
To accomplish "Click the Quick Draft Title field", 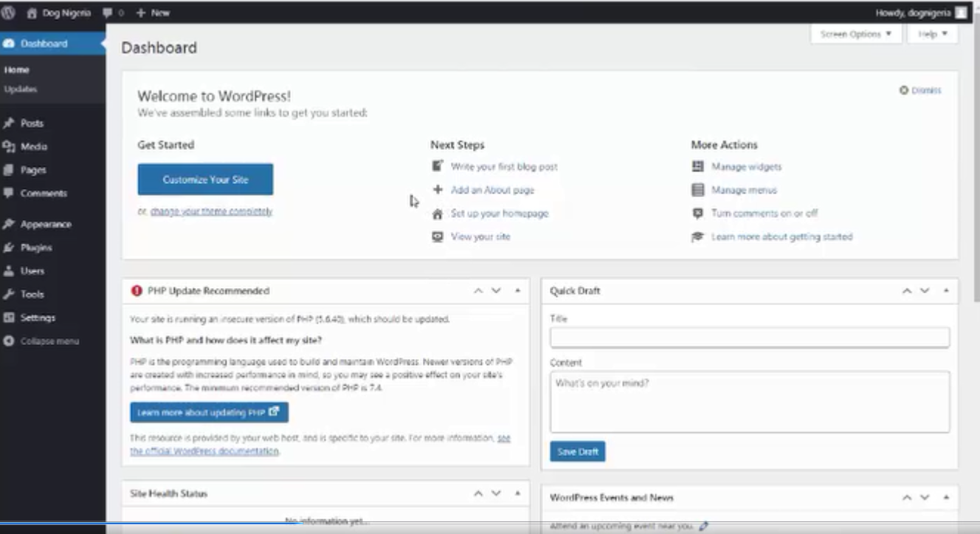I will pos(749,338).
